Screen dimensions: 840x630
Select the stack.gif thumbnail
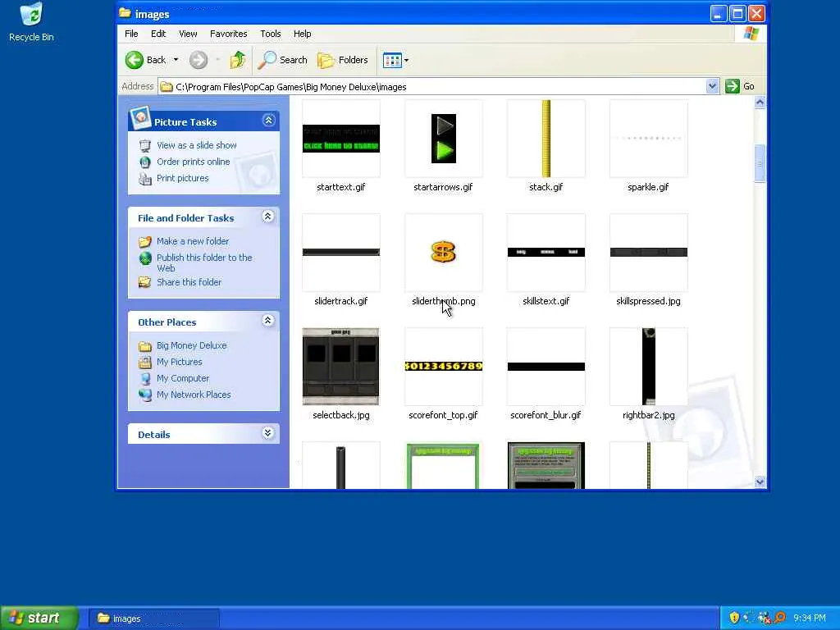tap(546, 138)
